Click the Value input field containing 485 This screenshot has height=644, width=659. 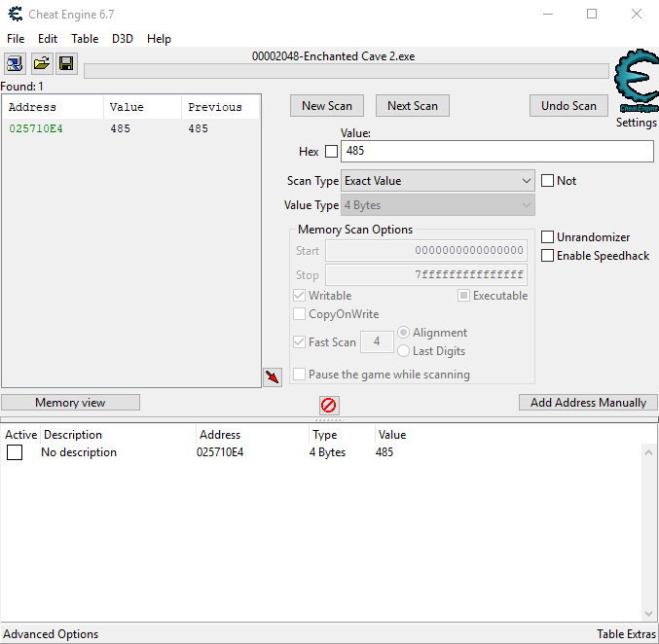coord(496,152)
